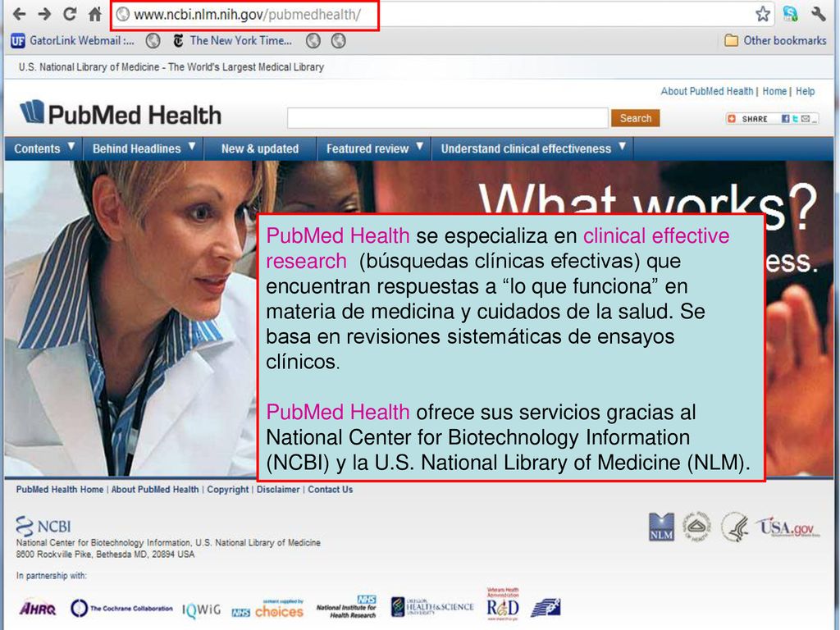Image resolution: width=840 pixels, height=630 pixels.
Task: Open the browser home icon
Action: coord(95,14)
